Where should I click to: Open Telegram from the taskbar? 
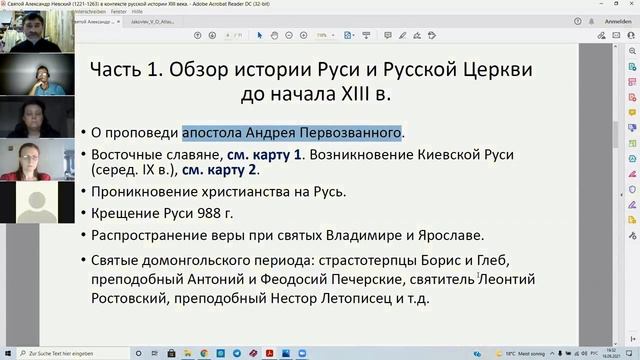point(237,353)
